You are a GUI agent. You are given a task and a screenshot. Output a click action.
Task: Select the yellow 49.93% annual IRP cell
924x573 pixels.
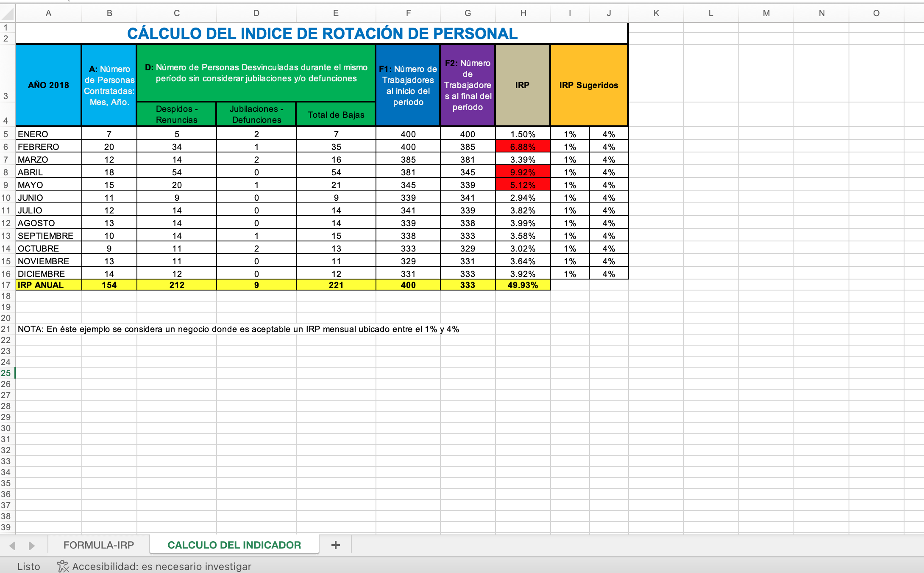(x=523, y=285)
